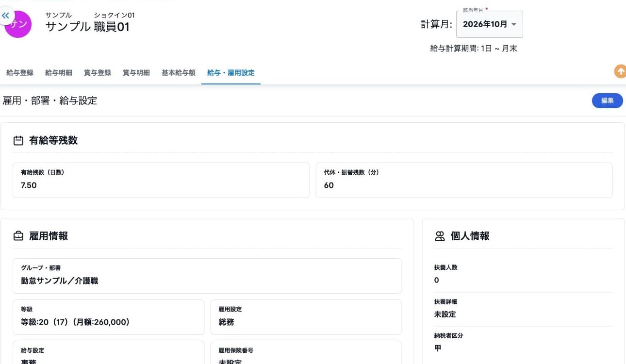Viewport: 626px width, 364px height.
Task: Click the 雇用情報 section title
Action: (x=49, y=236)
